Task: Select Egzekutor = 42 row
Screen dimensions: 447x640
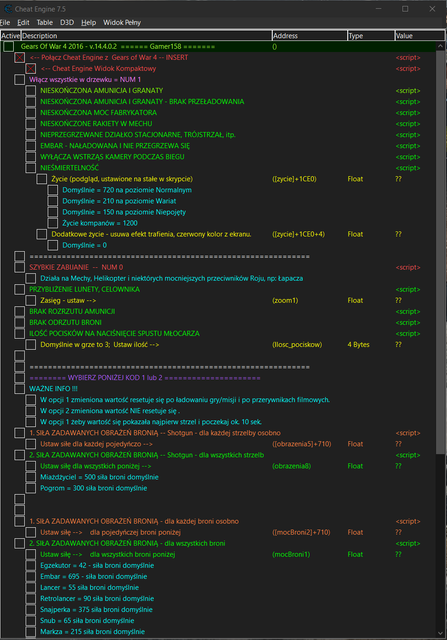Action: 97,565
